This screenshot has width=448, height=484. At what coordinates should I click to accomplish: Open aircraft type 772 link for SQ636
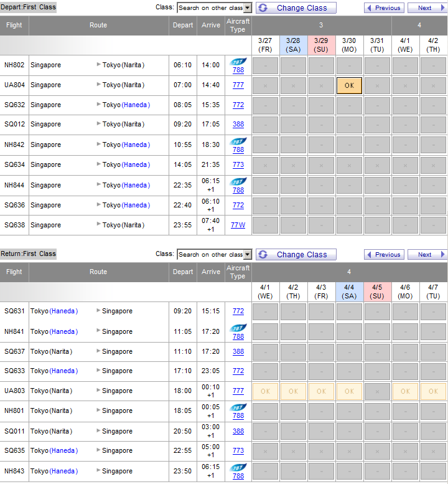238,206
